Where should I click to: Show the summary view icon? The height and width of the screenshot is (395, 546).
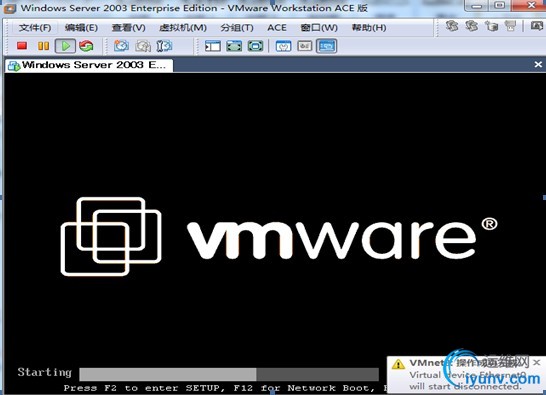point(283,46)
